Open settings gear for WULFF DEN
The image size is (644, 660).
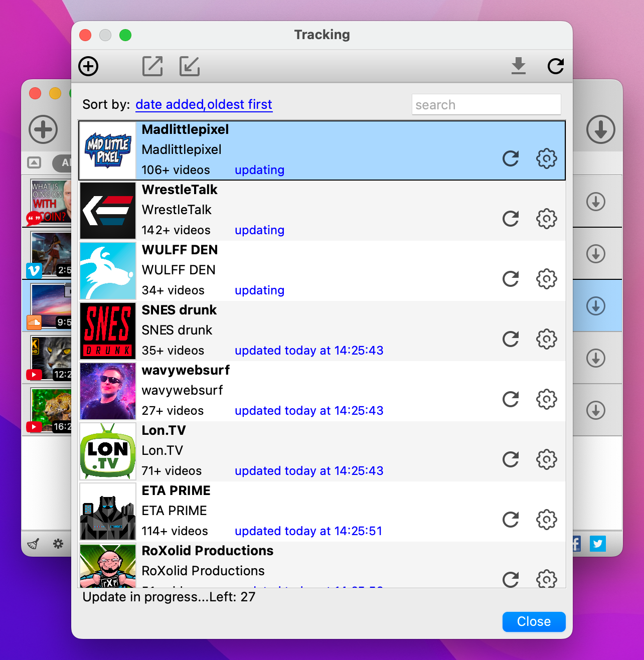coord(547,279)
